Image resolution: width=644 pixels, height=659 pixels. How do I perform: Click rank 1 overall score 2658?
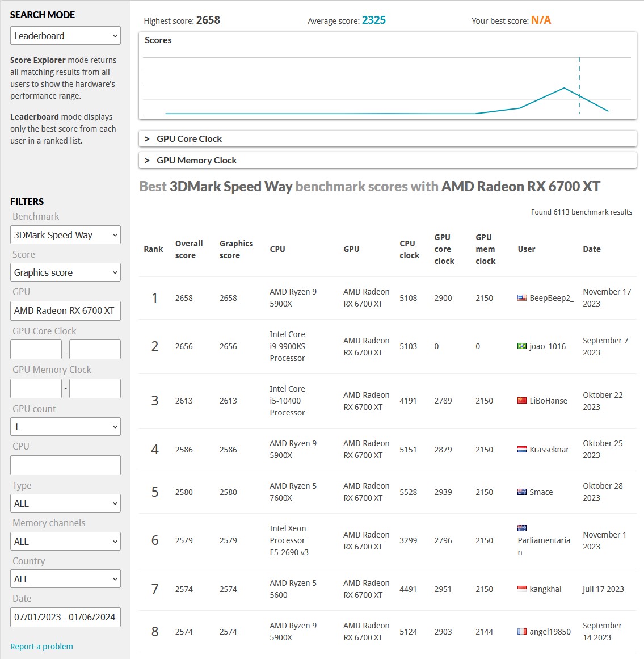[184, 298]
